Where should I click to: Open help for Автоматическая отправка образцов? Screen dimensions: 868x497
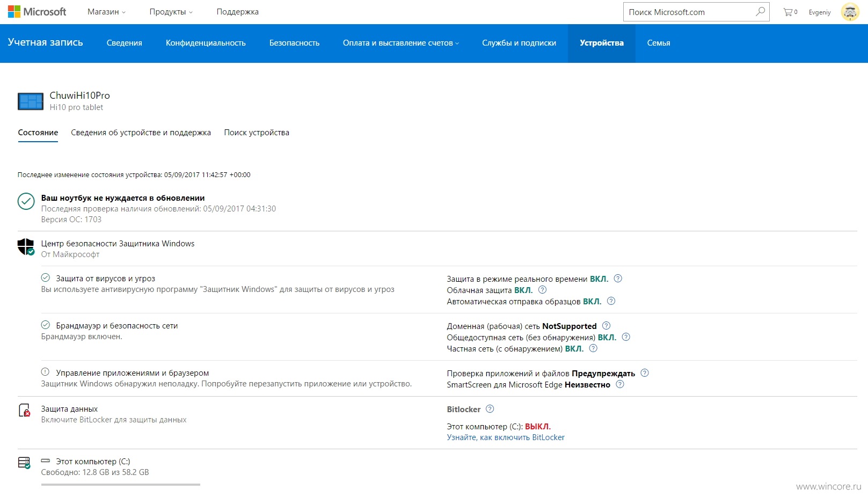point(611,301)
